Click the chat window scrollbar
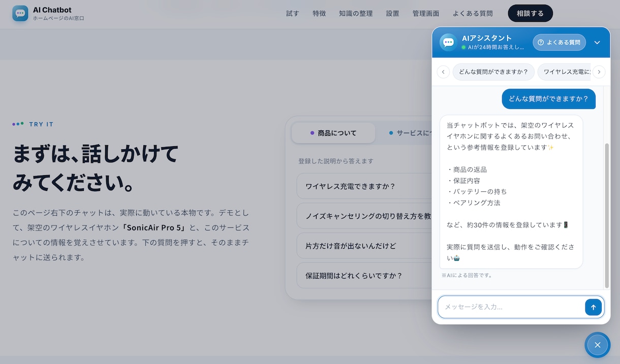620x364 pixels. point(606,215)
